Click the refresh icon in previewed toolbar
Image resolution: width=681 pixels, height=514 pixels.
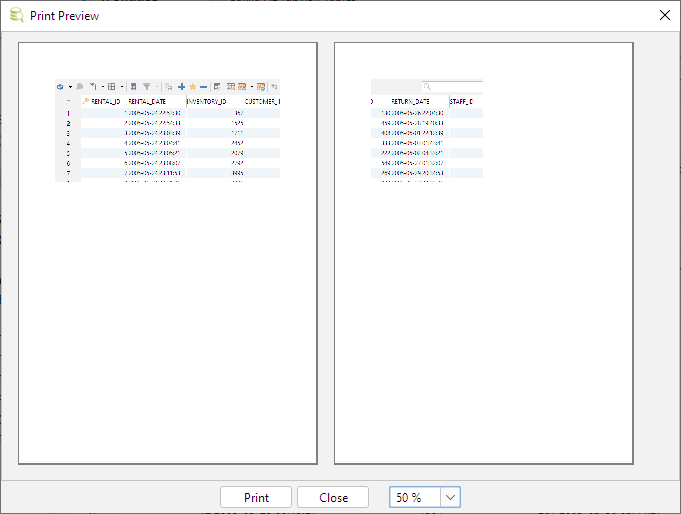coord(60,87)
